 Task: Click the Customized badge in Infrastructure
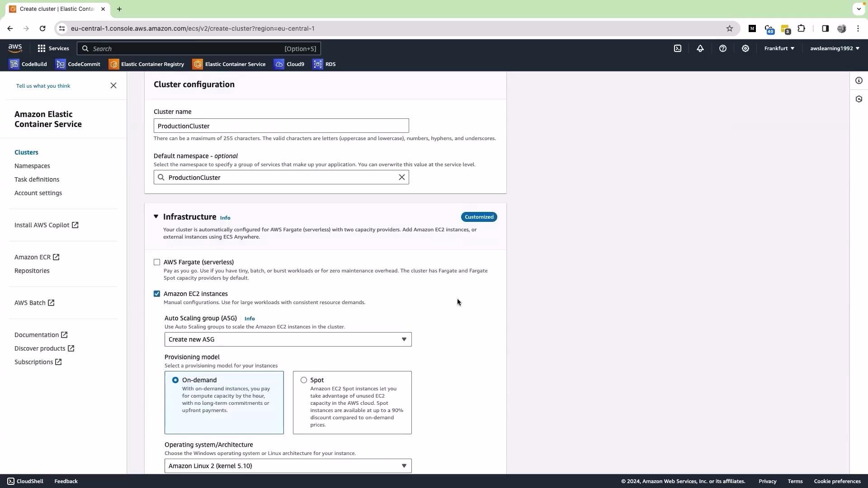click(479, 217)
